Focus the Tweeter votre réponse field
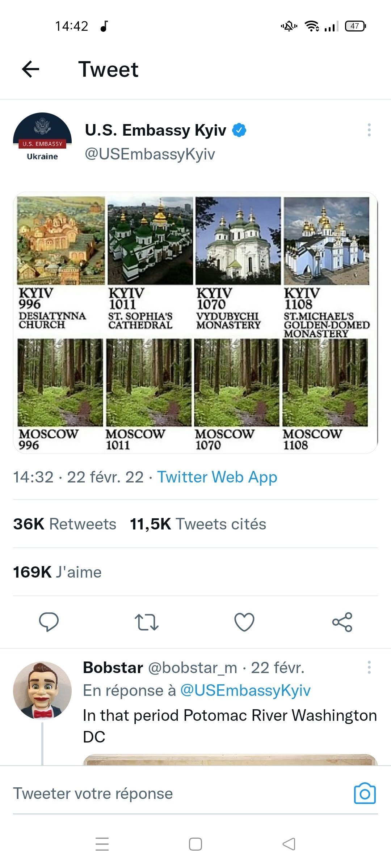Screen dimensions: 391x868 pyautogui.click(x=163, y=794)
